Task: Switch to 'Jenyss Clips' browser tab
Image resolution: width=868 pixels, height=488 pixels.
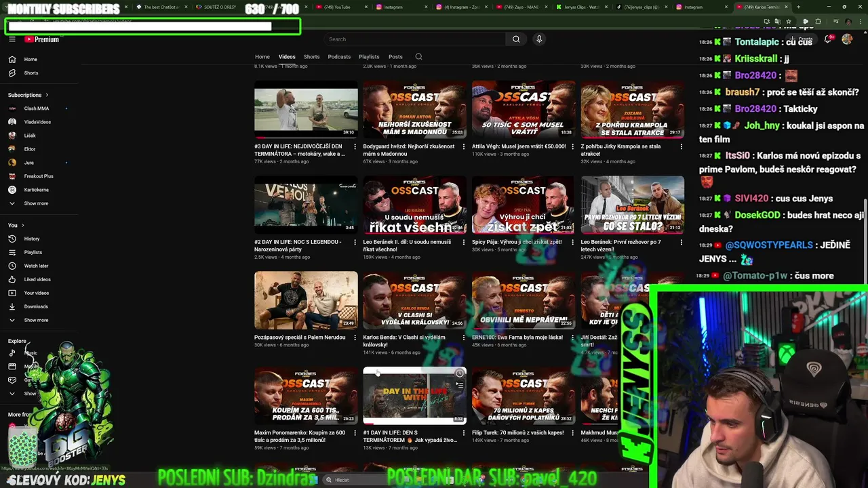Action: point(582,7)
